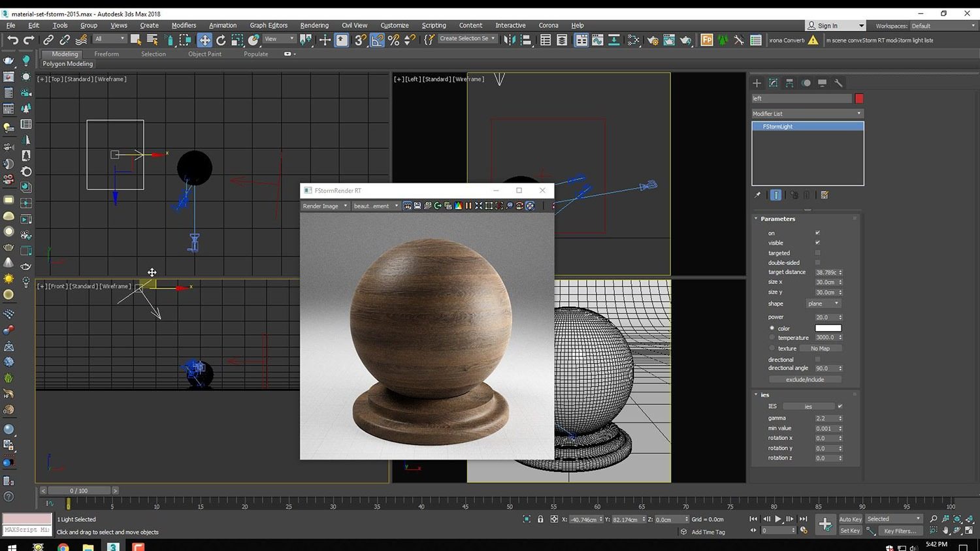Click the white light color swatch
980x551 pixels.
pos(828,328)
